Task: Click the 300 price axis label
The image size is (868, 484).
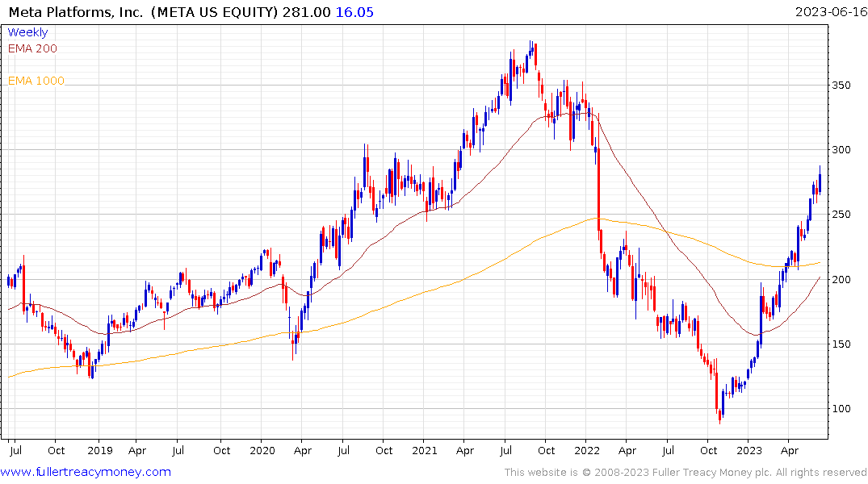Action: [841, 150]
